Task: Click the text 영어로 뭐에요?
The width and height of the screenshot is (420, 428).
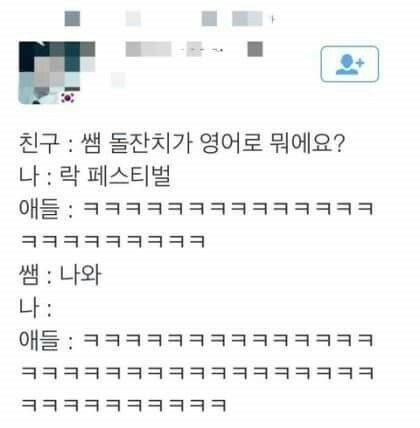Action: point(272,143)
